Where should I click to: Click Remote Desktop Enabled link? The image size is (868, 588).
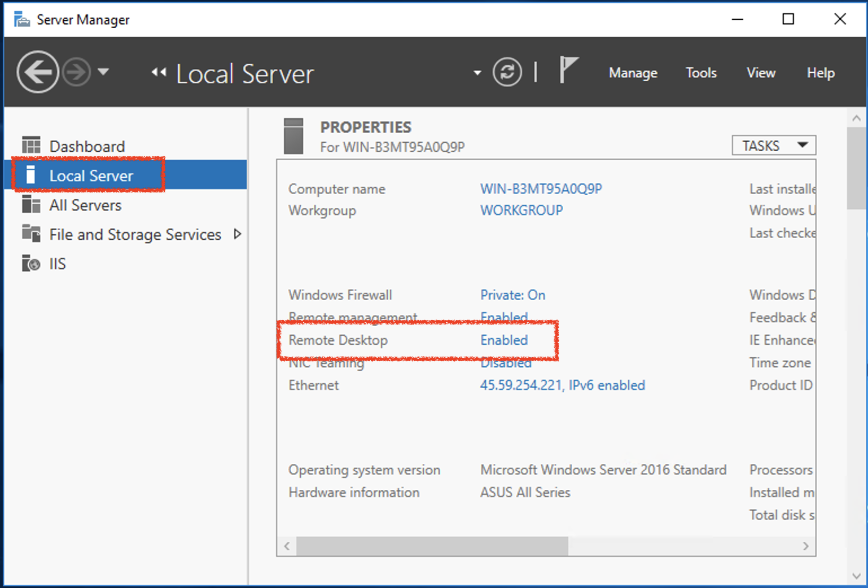(x=504, y=340)
